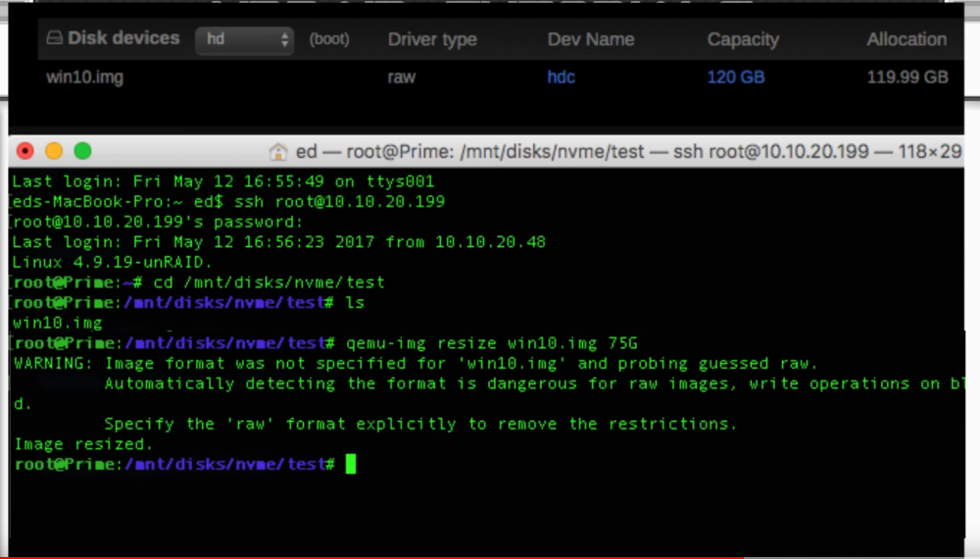Click the 'ls' command prompt line
The height and width of the screenshot is (559, 980).
(189, 303)
